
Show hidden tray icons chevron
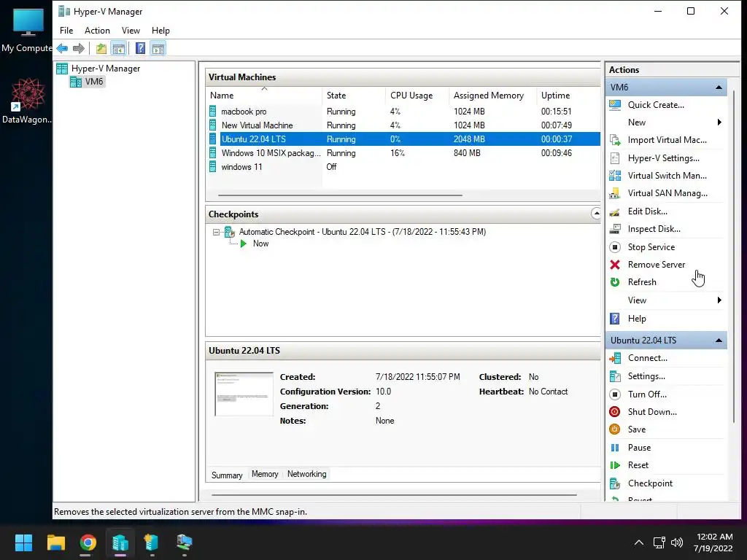pyautogui.click(x=639, y=542)
